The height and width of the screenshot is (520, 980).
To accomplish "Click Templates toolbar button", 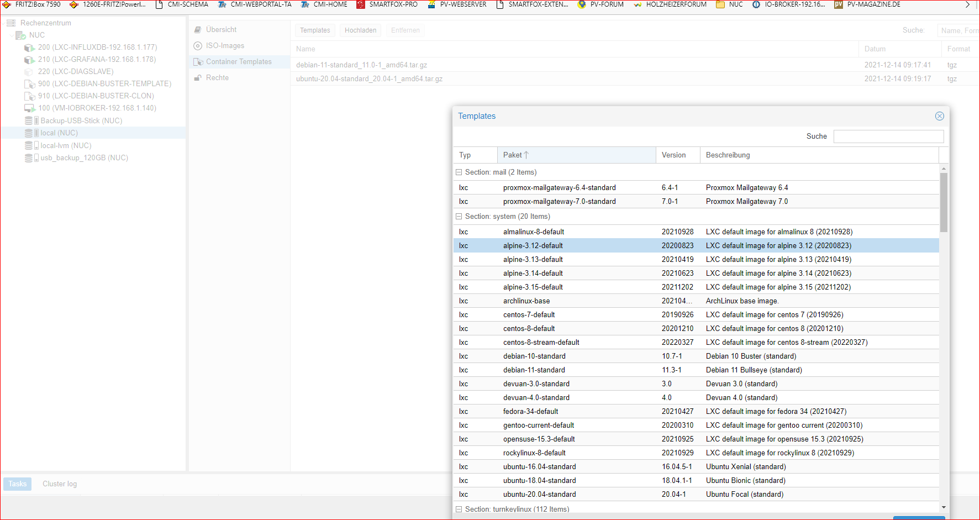I will pos(315,30).
